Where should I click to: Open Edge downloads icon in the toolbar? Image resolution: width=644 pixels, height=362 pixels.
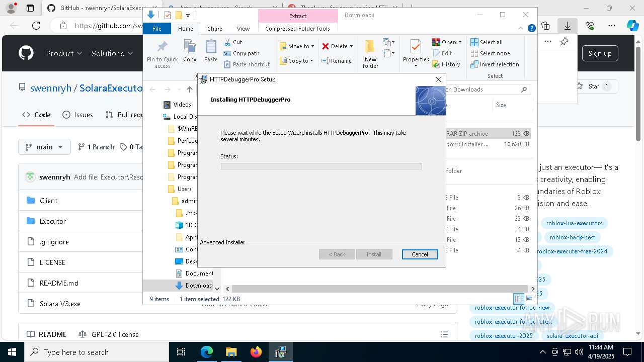click(x=568, y=26)
